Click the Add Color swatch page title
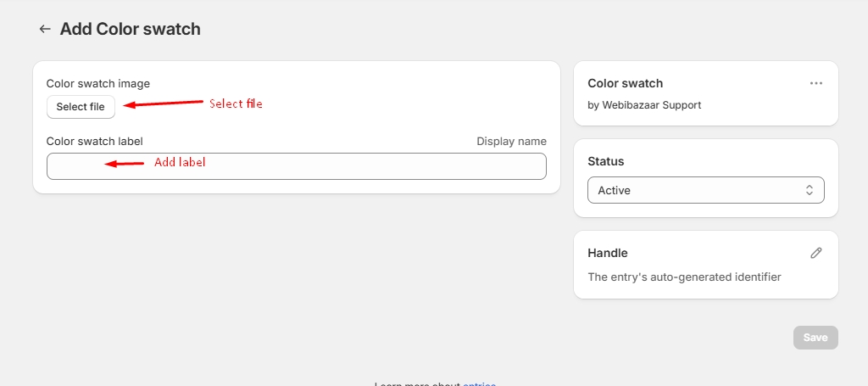The width and height of the screenshot is (868, 386). pyautogui.click(x=130, y=29)
